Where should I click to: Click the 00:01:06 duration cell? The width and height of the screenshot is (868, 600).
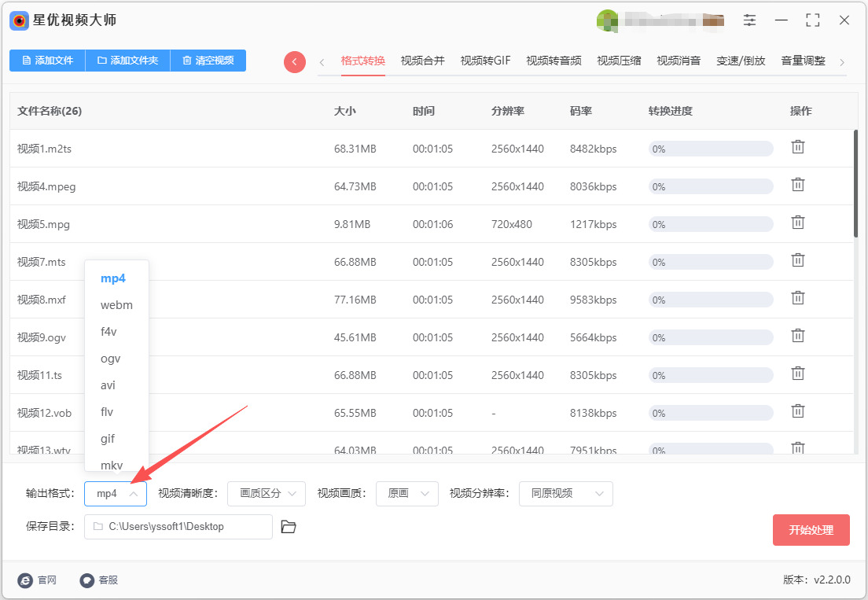tap(433, 224)
